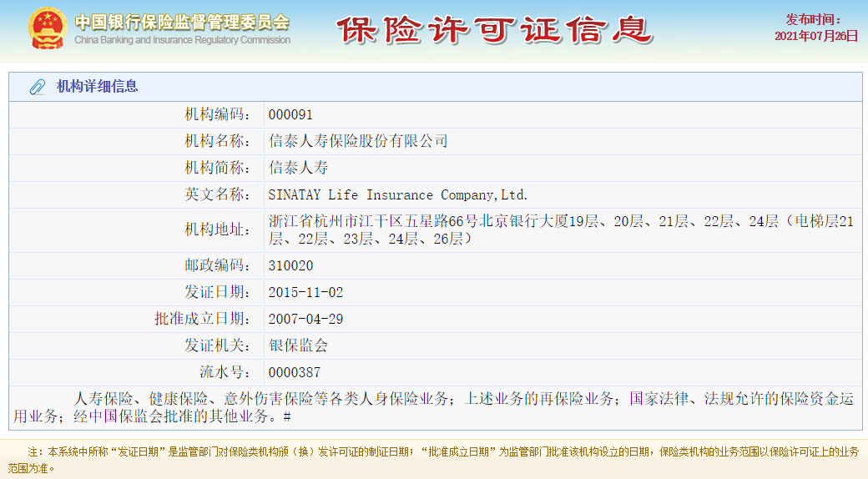The height and width of the screenshot is (479, 868).
Task: Click the business scope paragraph text
Action: [x=434, y=407]
